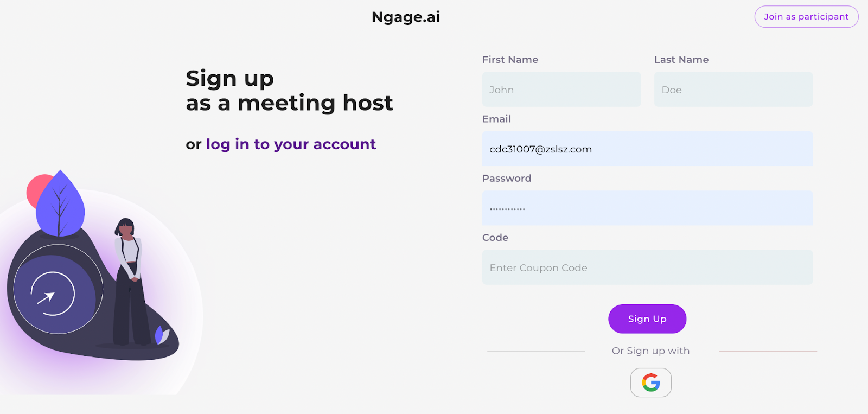Click the circular arrow icon in illustration
868x414 pixels.
pyautogui.click(x=53, y=294)
